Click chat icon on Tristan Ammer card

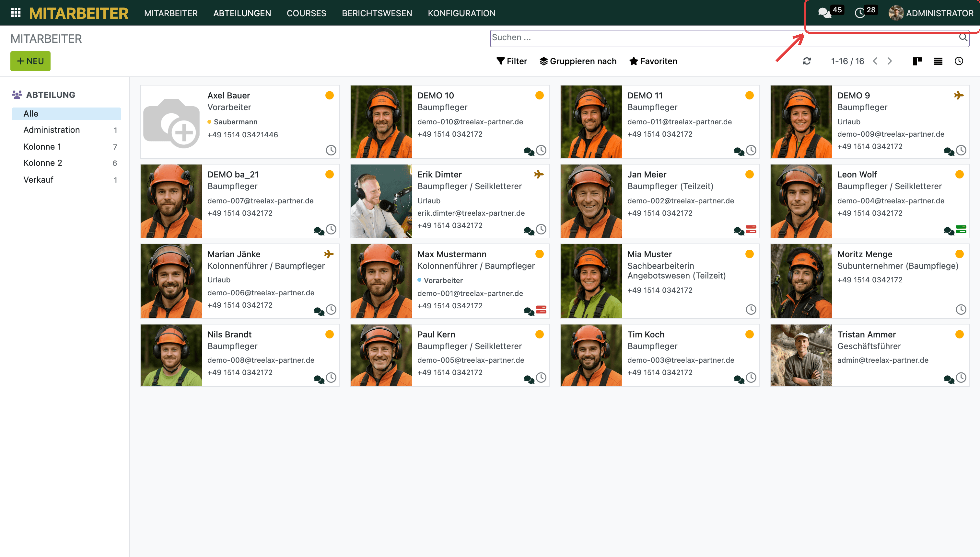point(949,379)
